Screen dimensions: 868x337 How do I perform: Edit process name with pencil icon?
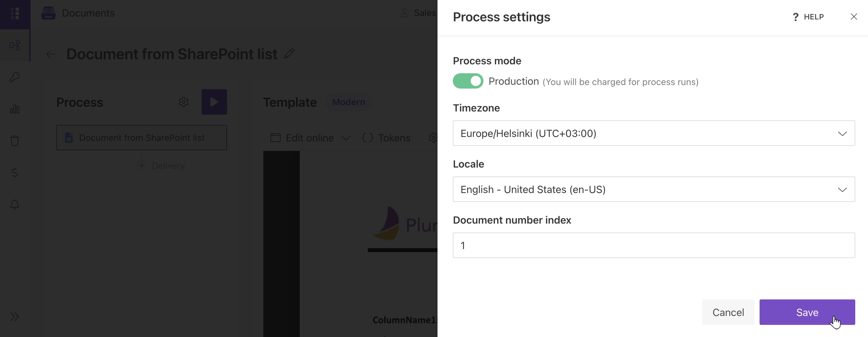pos(289,54)
